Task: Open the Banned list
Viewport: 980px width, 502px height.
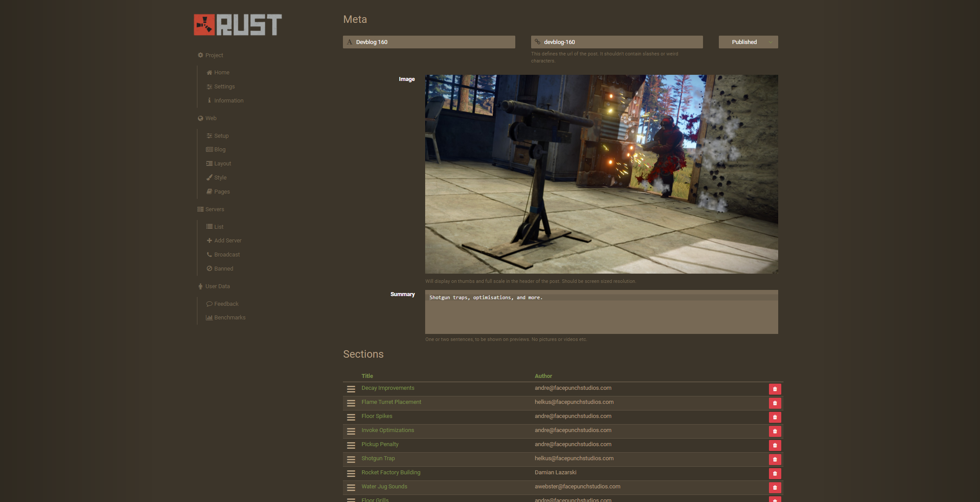Action: click(x=220, y=269)
